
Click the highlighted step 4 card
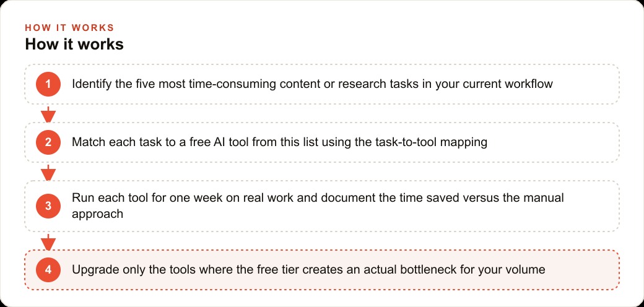coord(322,270)
